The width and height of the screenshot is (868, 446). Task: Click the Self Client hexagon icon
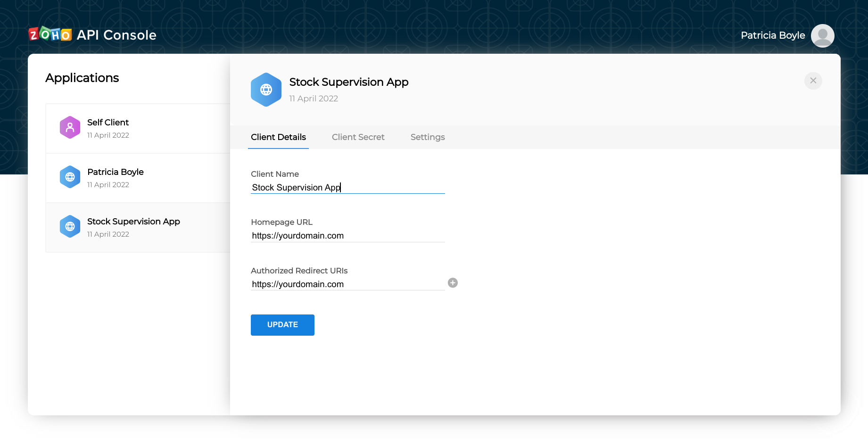tap(70, 127)
